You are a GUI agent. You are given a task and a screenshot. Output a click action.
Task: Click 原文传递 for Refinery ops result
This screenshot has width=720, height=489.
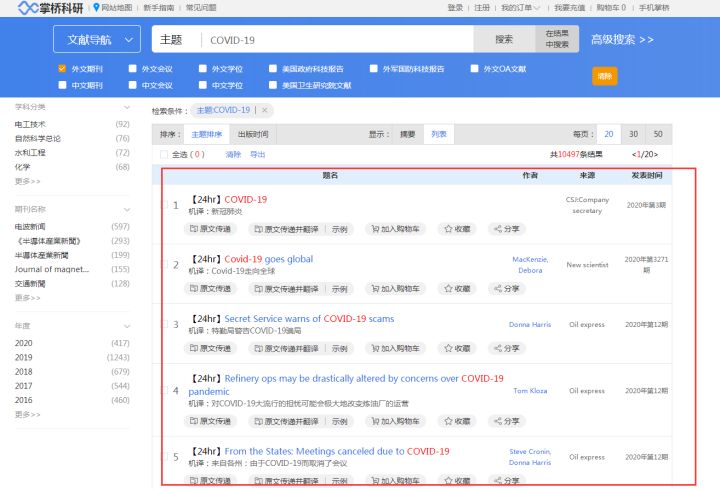tap(210, 421)
